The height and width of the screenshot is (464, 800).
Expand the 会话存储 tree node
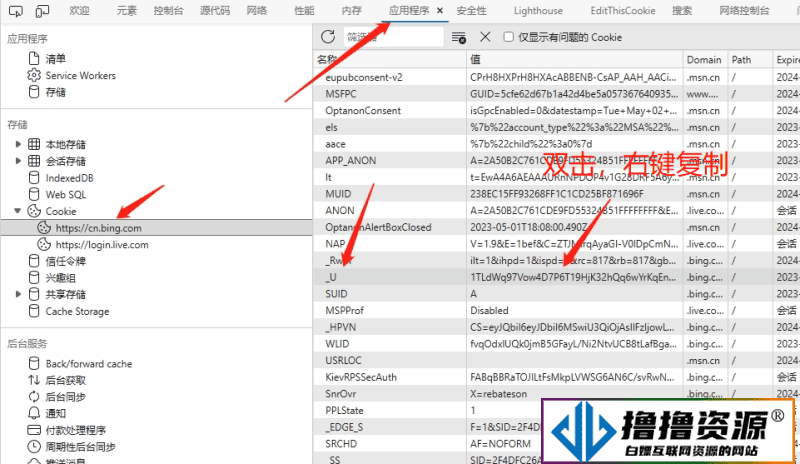18,161
